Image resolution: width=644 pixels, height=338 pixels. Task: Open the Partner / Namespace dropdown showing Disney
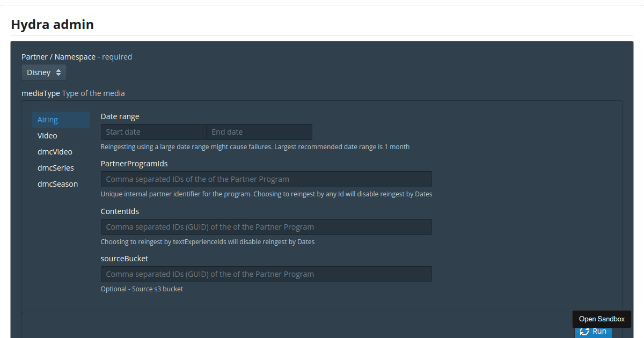pyautogui.click(x=43, y=72)
